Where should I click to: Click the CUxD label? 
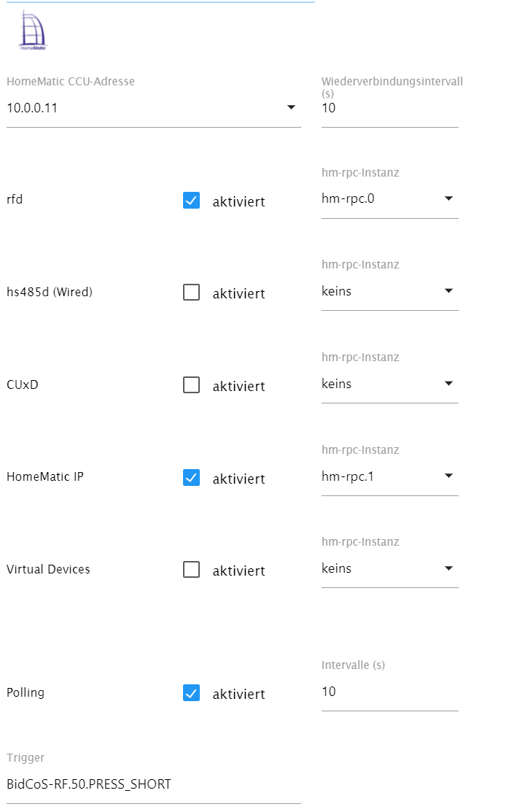23,384
